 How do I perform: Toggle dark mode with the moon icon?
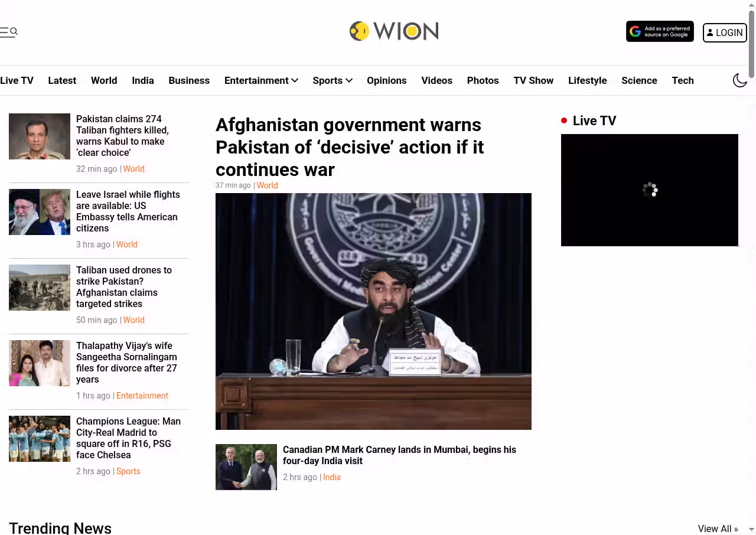pos(740,80)
